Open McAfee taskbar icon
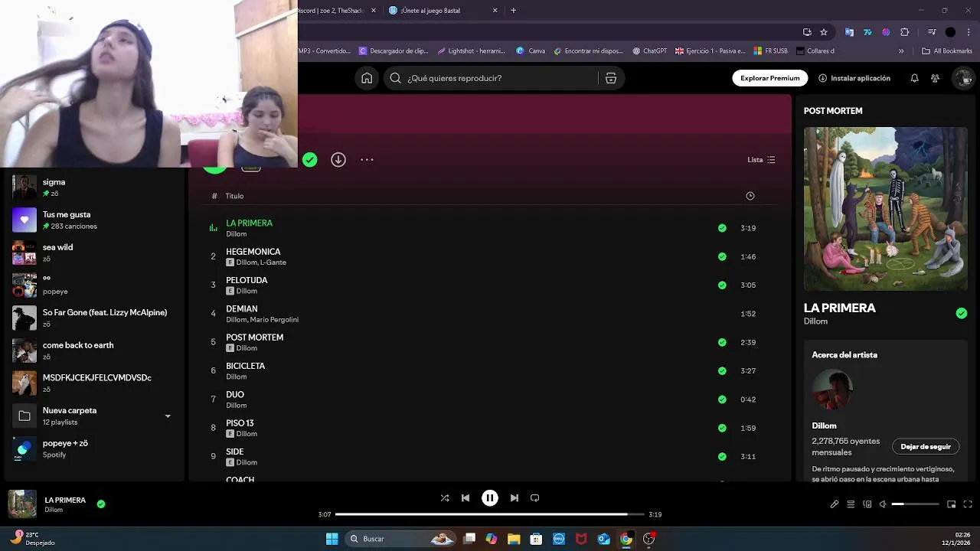 [x=581, y=539]
